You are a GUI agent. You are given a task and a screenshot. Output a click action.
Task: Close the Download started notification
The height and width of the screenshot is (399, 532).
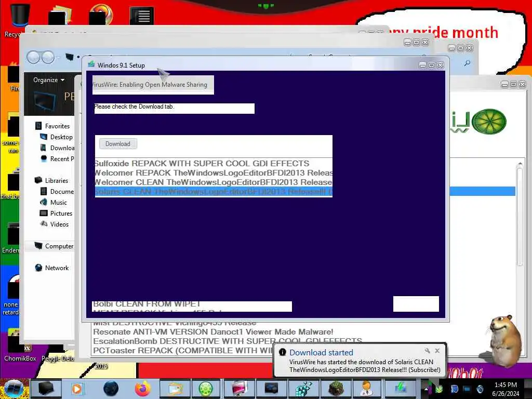pyautogui.click(x=437, y=351)
